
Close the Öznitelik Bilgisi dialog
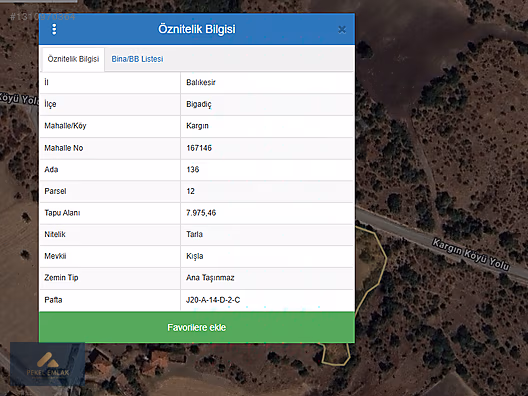tap(342, 30)
